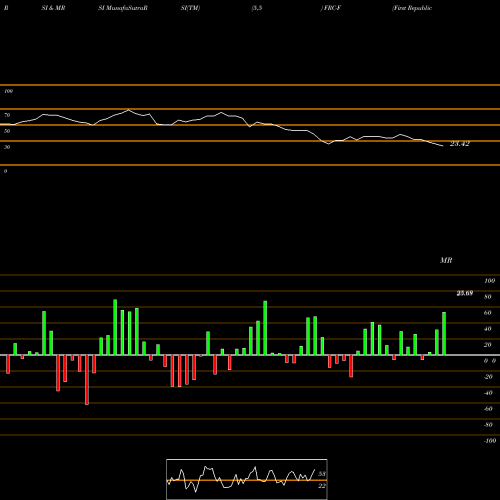
Task: Click the MR value 25.69
Action: (x=465, y=293)
